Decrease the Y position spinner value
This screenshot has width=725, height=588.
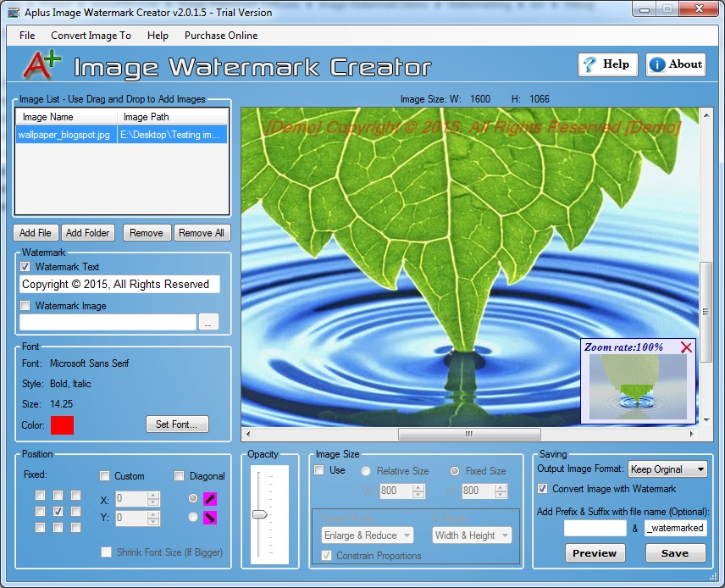tap(153, 521)
